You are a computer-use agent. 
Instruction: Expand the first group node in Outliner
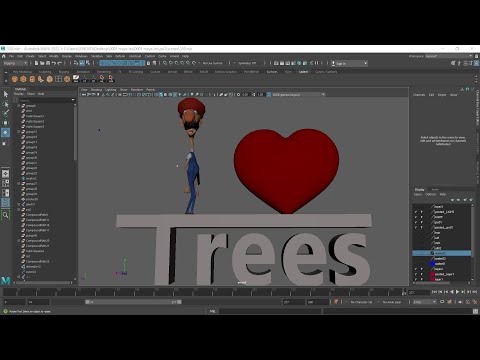click(x=19, y=106)
